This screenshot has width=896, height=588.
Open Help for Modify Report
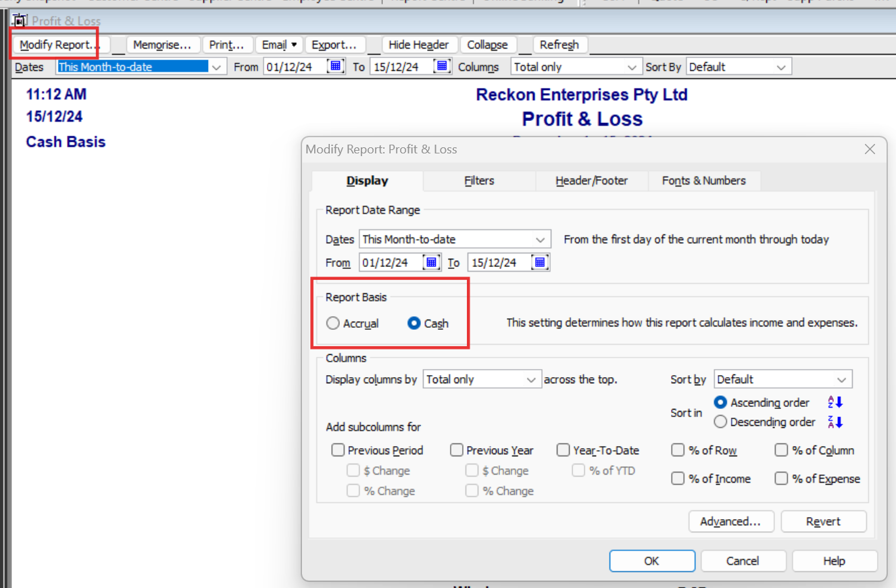(834, 561)
